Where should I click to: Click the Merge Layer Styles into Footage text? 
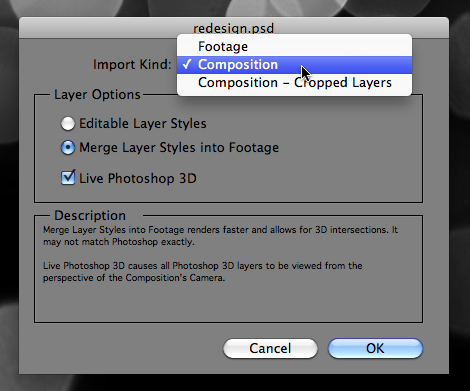(179, 148)
